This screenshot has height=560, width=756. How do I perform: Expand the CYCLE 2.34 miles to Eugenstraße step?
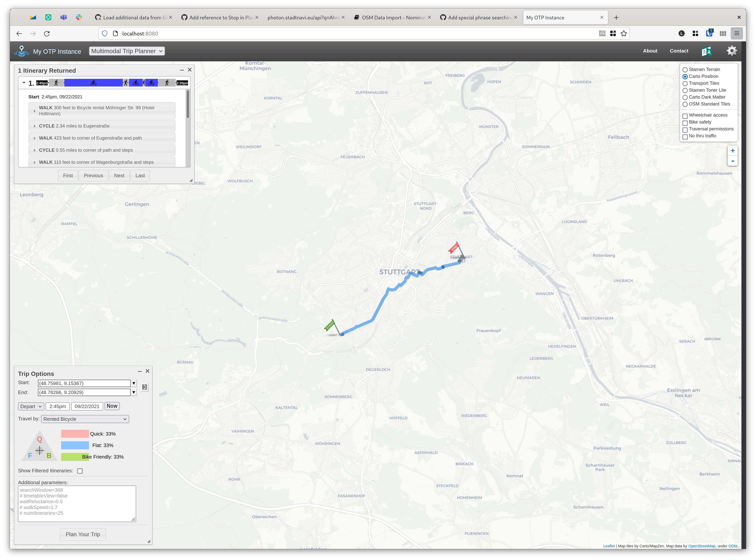[102, 126]
